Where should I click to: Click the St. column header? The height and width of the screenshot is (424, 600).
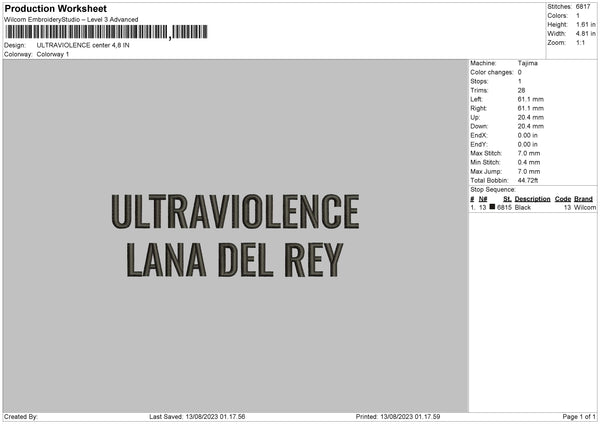pyautogui.click(x=507, y=199)
